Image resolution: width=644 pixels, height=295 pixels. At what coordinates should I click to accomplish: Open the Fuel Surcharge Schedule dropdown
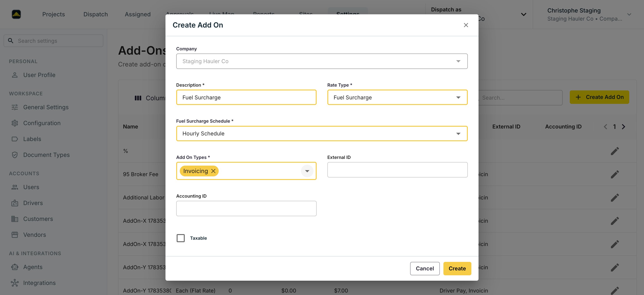click(x=322, y=133)
